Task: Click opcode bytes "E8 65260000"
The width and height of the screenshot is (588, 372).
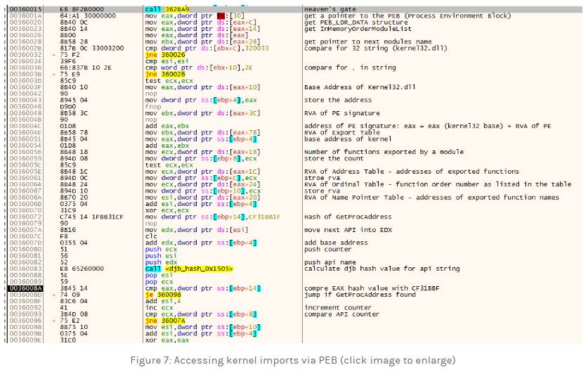Action: [x=81, y=269]
